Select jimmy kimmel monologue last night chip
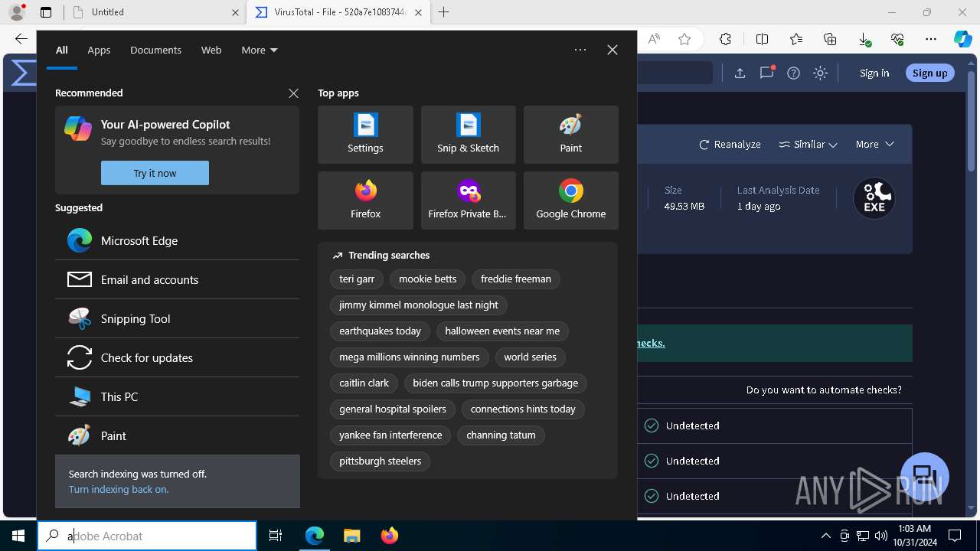Viewport: 980px width, 551px height. [419, 305]
